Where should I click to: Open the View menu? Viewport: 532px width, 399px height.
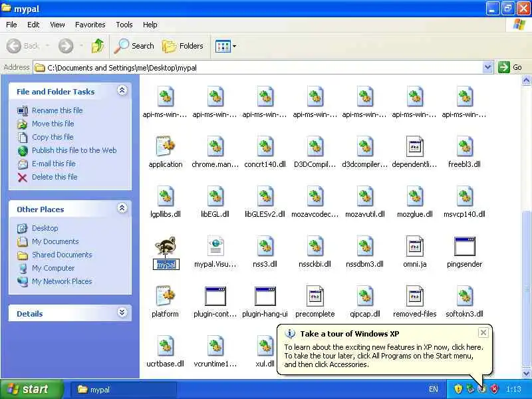point(57,25)
